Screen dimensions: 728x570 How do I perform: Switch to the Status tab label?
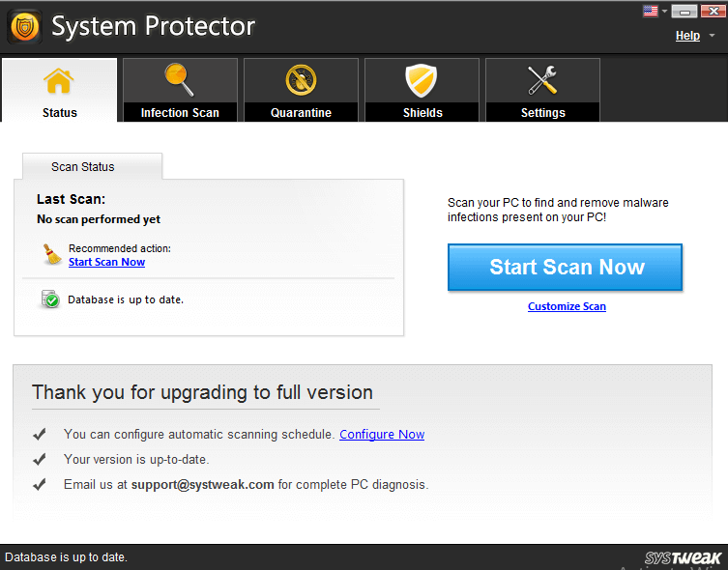(x=59, y=113)
